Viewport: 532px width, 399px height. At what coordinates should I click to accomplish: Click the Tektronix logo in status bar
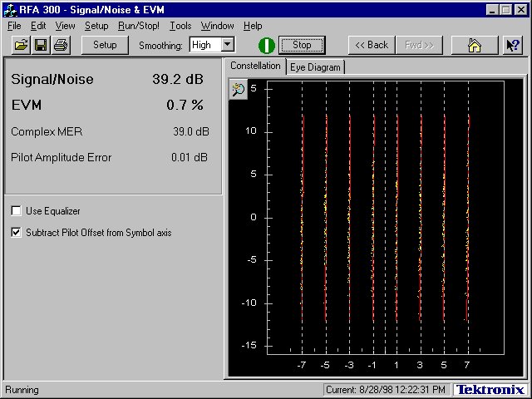[x=490, y=390]
